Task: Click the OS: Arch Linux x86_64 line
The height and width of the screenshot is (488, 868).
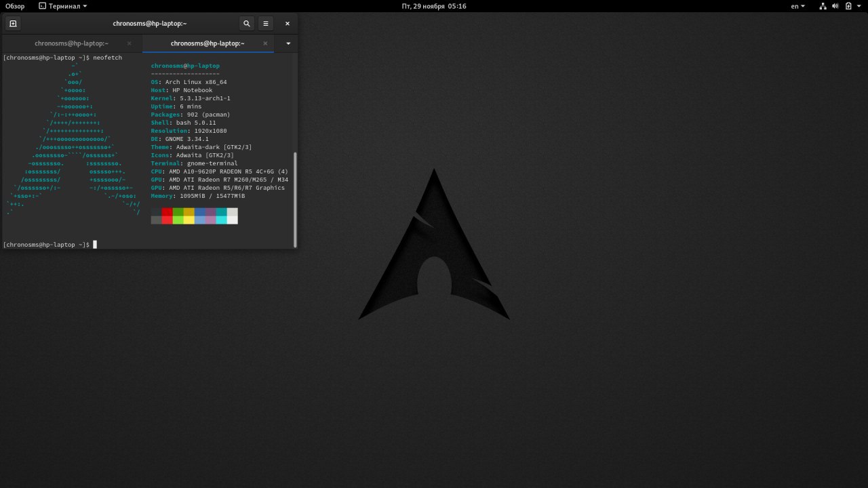Action: point(189,82)
